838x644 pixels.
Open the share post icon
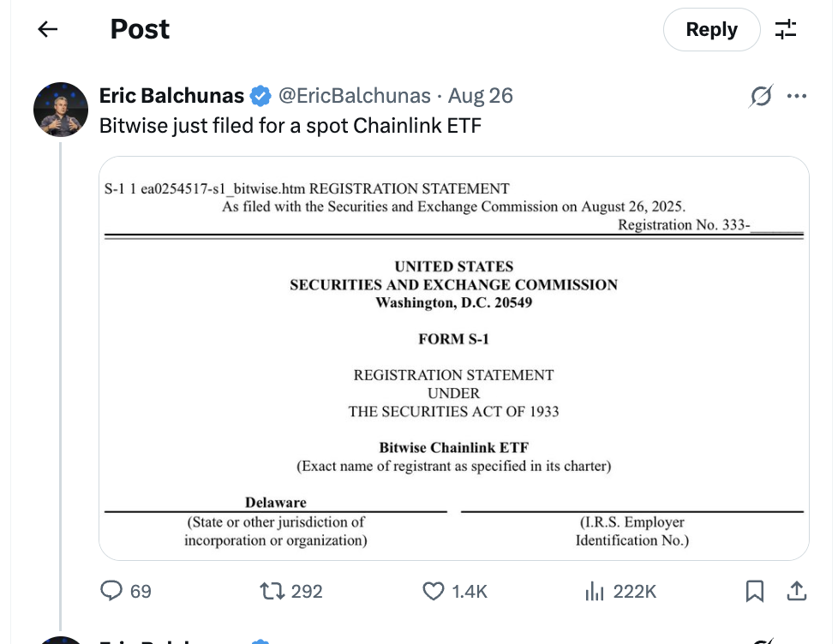pyautogui.click(x=796, y=591)
